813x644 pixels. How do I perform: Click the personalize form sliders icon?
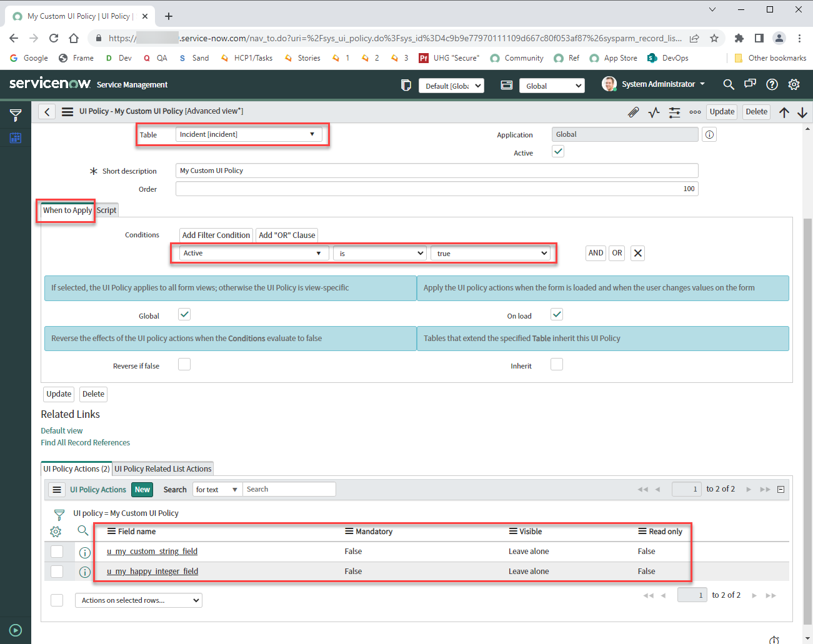(674, 112)
